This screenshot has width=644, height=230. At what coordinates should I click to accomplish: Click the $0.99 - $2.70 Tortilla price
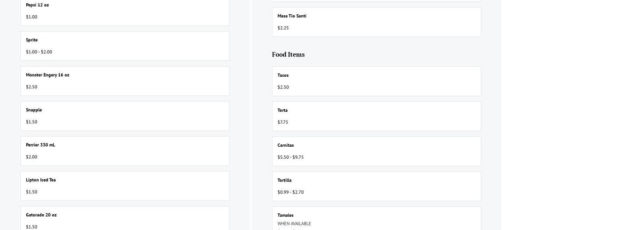pos(290,192)
